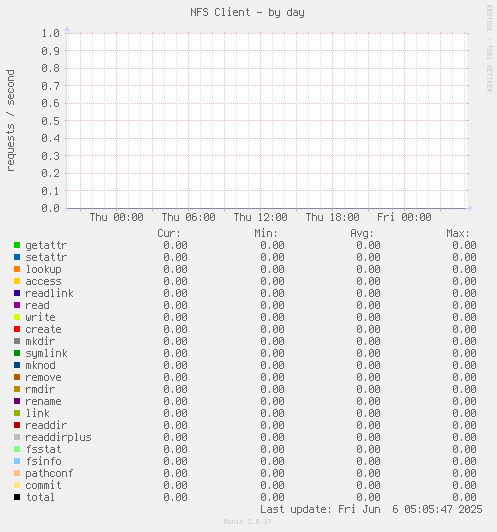This screenshot has height=532, width=497.
Task: Click the black total legend swatch
Action: click(x=17, y=497)
